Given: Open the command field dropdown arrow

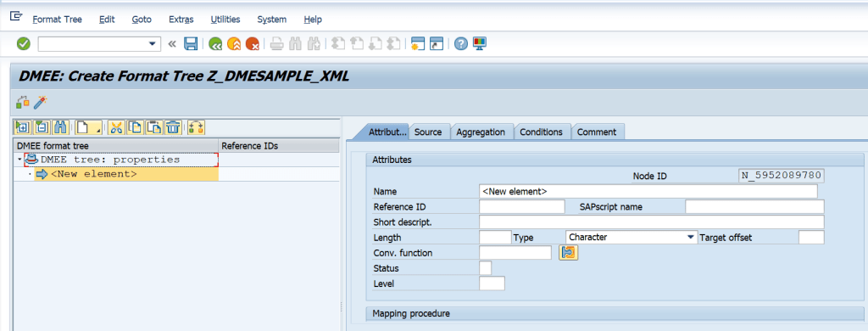Looking at the screenshot, I should 153,44.
